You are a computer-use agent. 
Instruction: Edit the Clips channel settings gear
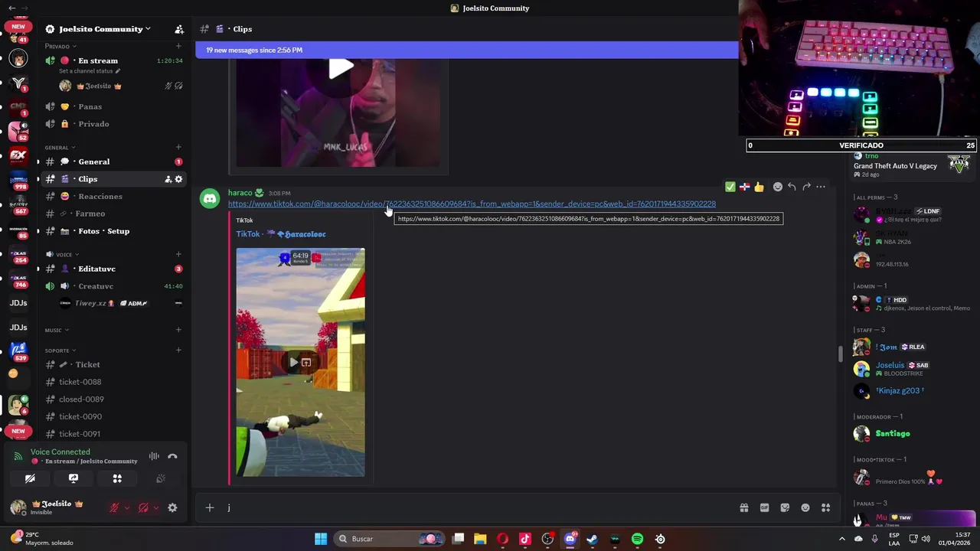point(179,179)
